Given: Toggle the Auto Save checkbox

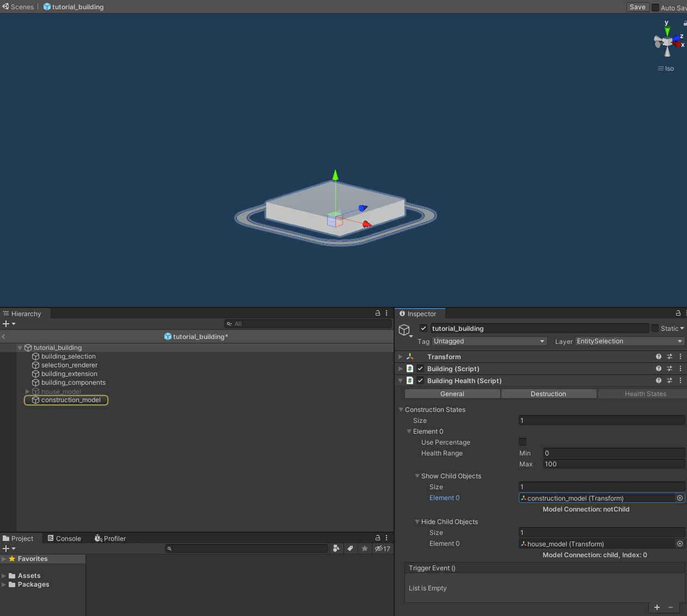Looking at the screenshot, I should tap(655, 8).
